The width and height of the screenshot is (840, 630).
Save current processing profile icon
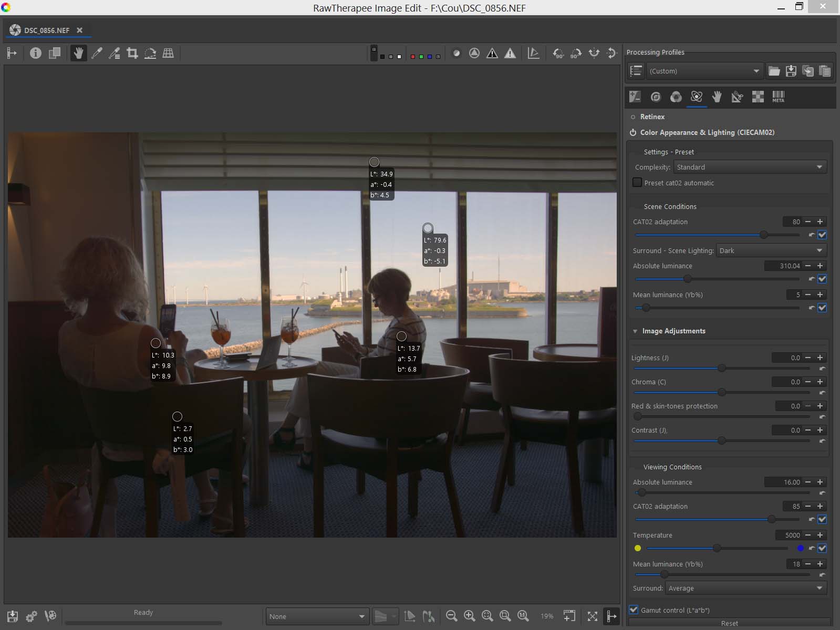pyautogui.click(x=791, y=71)
